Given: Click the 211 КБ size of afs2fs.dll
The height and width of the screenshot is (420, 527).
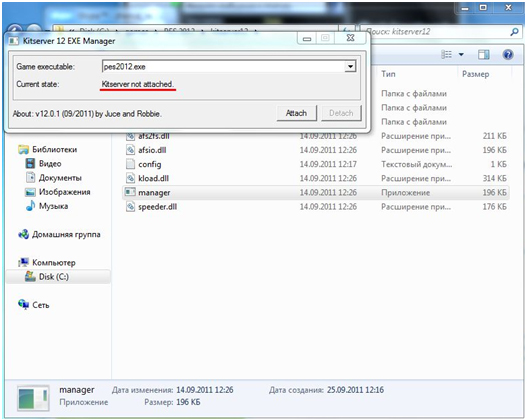Looking at the screenshot, I should click(x=494, y=136).
